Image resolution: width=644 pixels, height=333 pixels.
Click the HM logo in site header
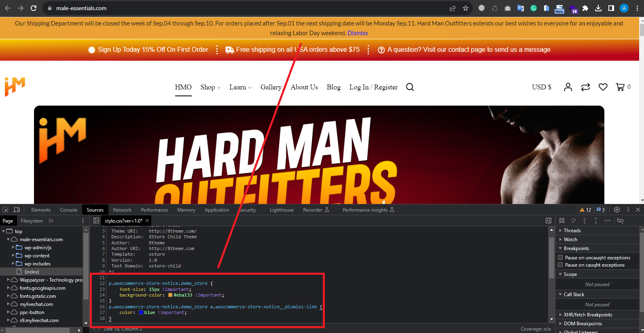(x=15, y=87)
